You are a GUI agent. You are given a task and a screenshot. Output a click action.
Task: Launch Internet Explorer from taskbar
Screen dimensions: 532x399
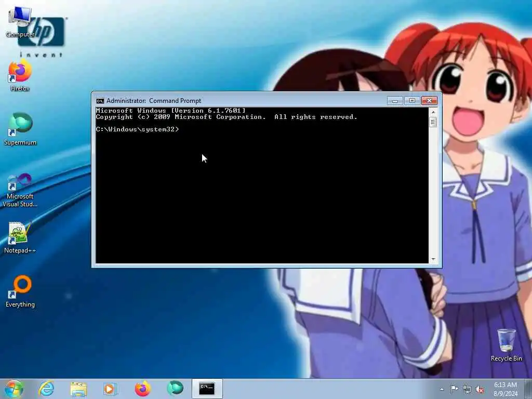pos(46,389)
